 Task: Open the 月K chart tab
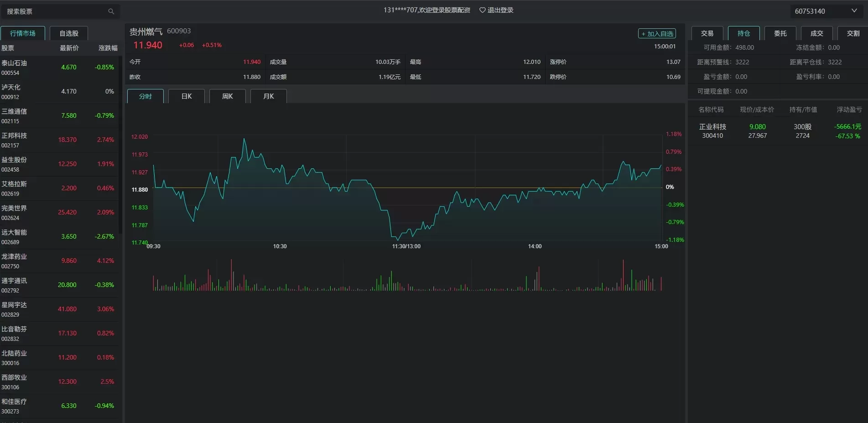(x=269, y=96)
